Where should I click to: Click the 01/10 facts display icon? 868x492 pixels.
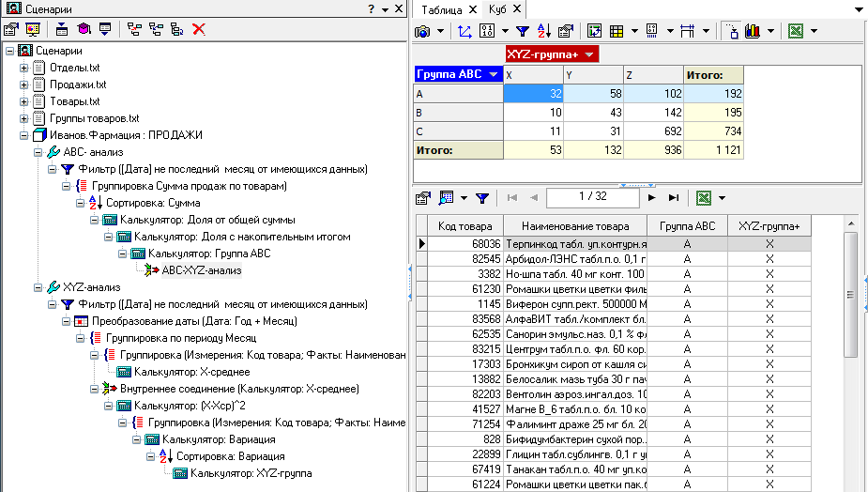point(487,31)
